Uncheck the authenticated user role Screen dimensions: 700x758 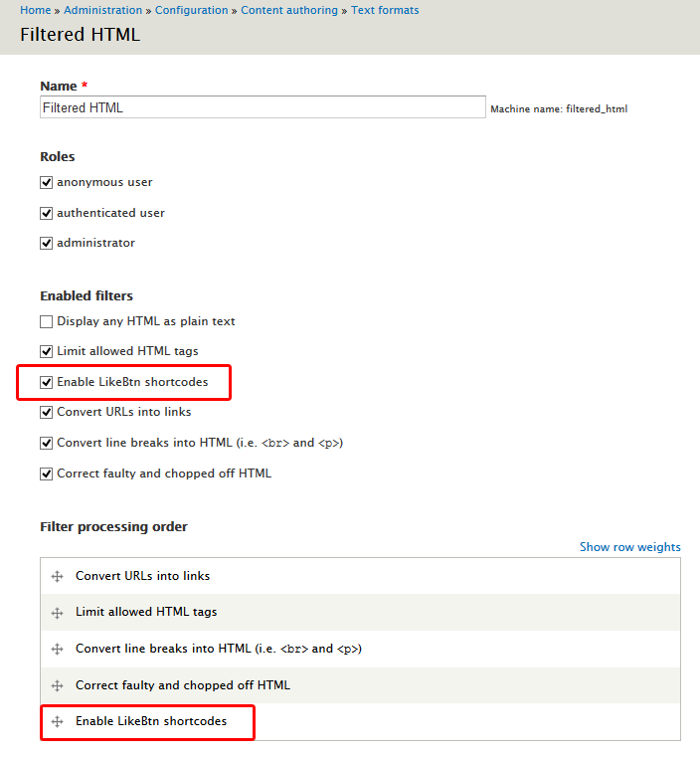click(x=46, y=213)
